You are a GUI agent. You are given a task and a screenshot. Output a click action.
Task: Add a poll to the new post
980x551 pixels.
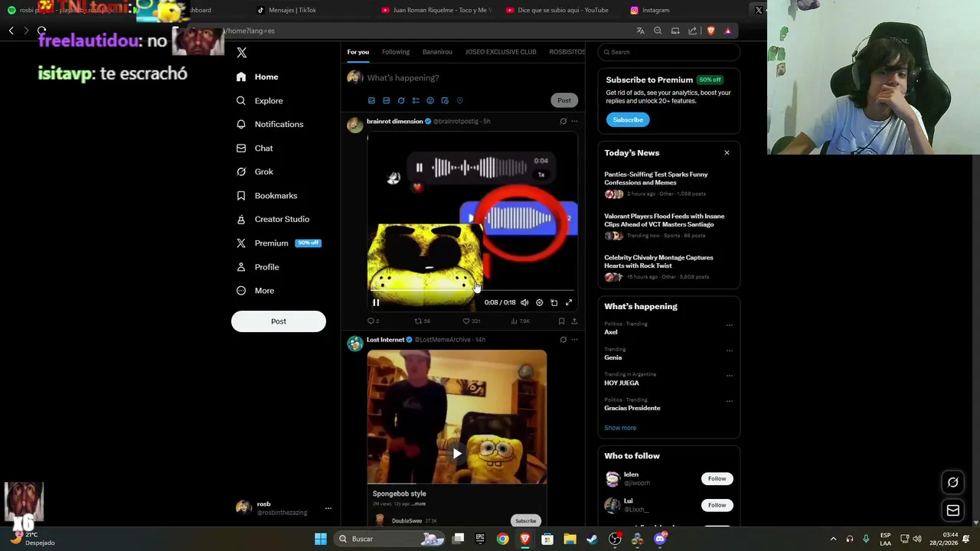pos(416,100)
